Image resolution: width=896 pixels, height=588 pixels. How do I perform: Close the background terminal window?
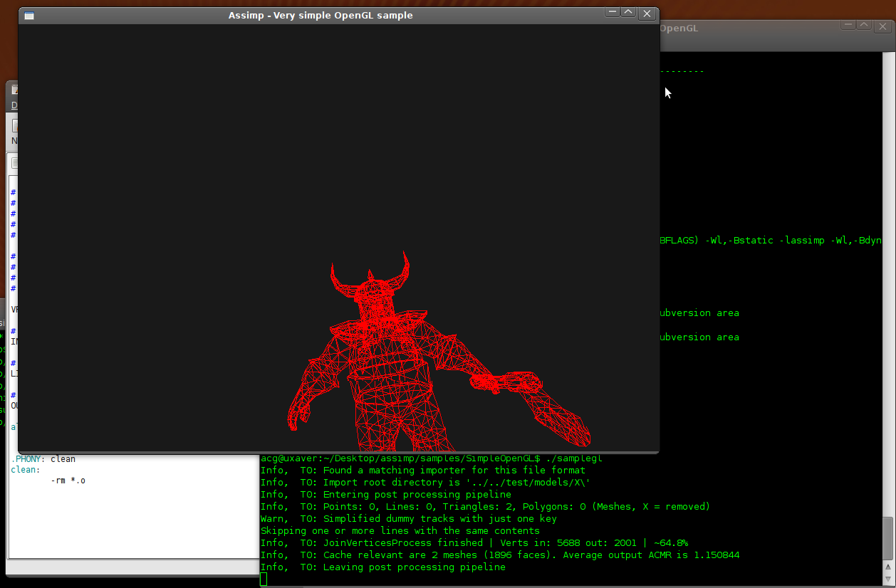pos(883,26)
